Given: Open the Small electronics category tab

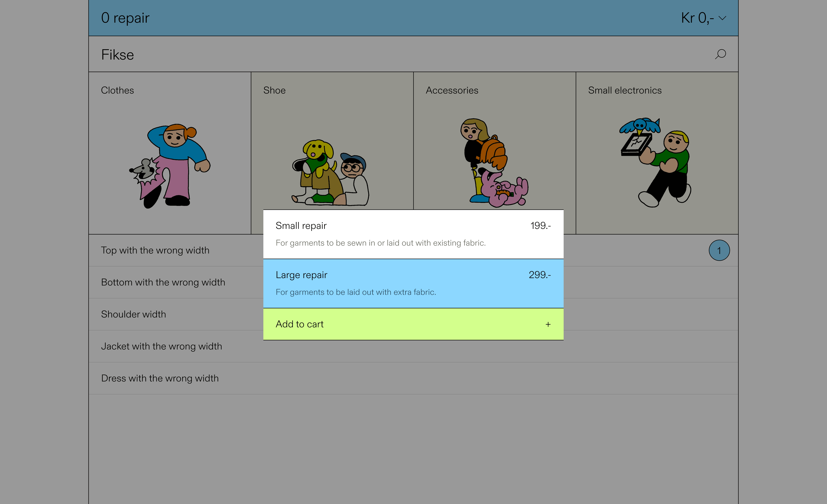Looking at the screenshot, I should [x=625, y=90].
